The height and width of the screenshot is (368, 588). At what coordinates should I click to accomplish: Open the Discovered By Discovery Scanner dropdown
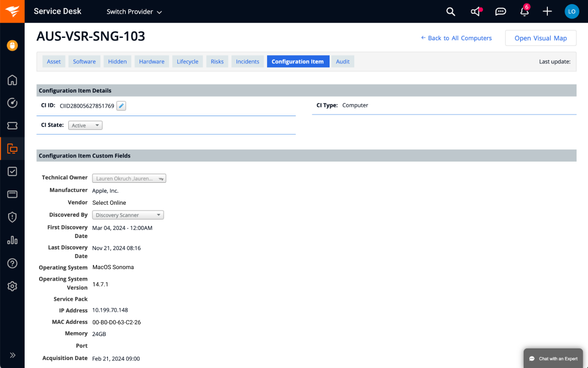[127, 214]
